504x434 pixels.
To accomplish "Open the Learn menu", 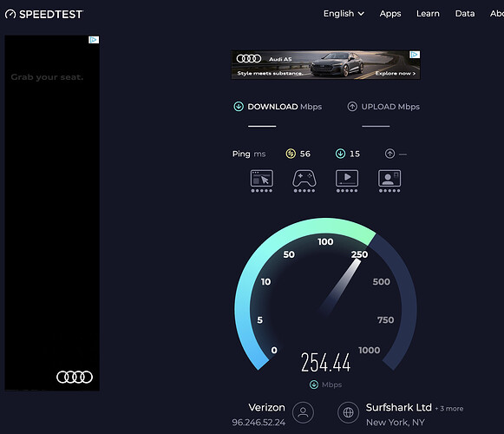I will 428,14.
